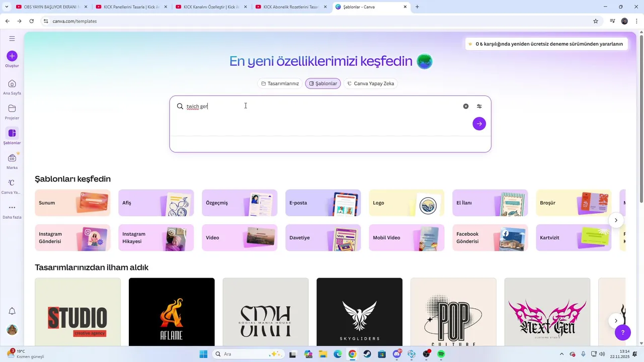Reload the page

pyautogui.click(x=32, y=21)
